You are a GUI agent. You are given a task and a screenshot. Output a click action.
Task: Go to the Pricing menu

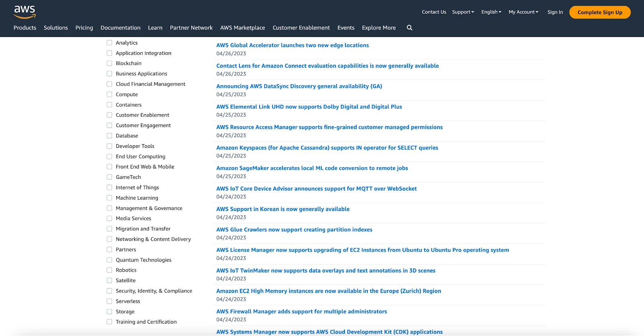coord(84,28)
